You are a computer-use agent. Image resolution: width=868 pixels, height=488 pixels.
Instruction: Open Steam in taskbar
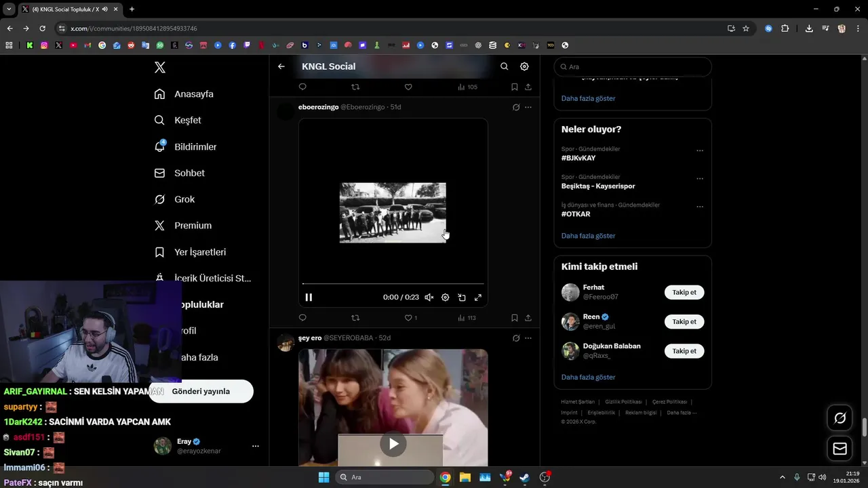(524, 477)
